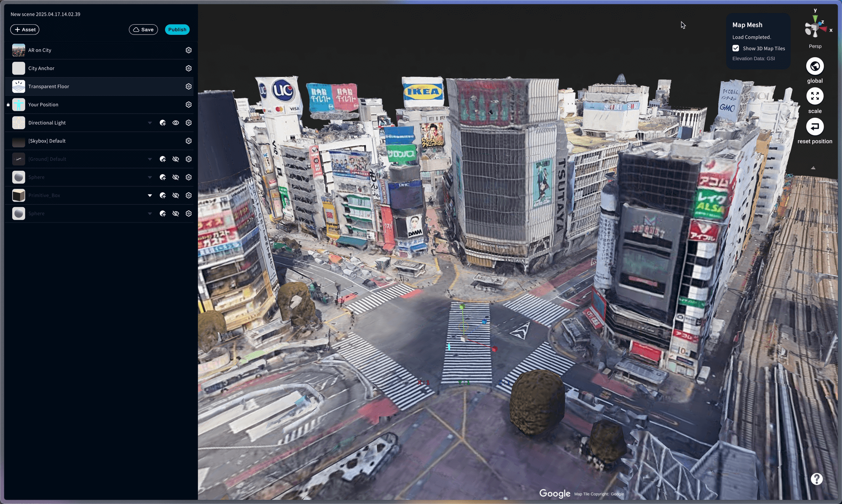Expand the first Sphere row arrow

pos(149,177)
